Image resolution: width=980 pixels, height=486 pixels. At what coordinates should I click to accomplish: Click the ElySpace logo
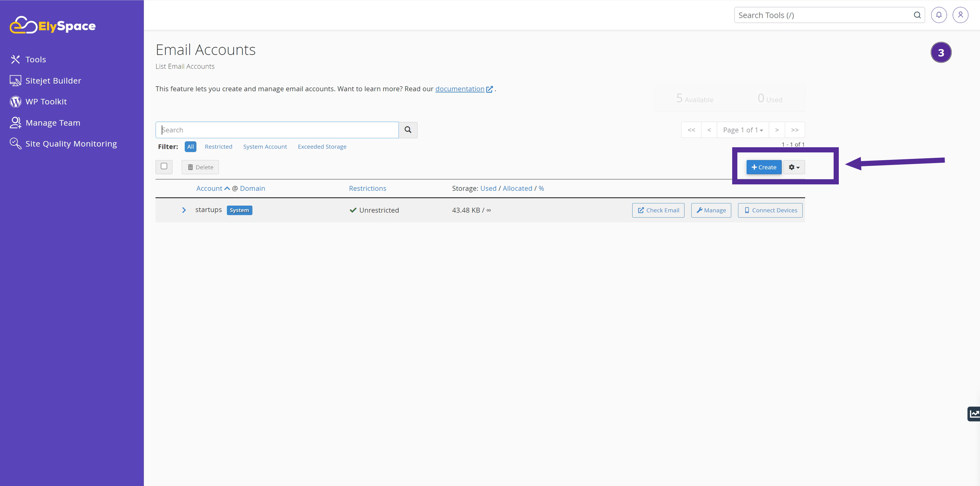pos(52,25)
